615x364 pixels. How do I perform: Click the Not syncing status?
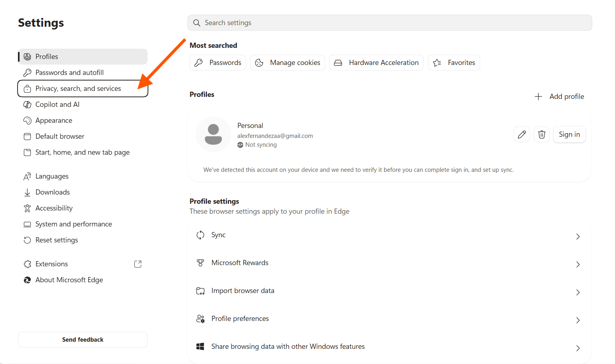pyautogui.click(x=257, y=145)
